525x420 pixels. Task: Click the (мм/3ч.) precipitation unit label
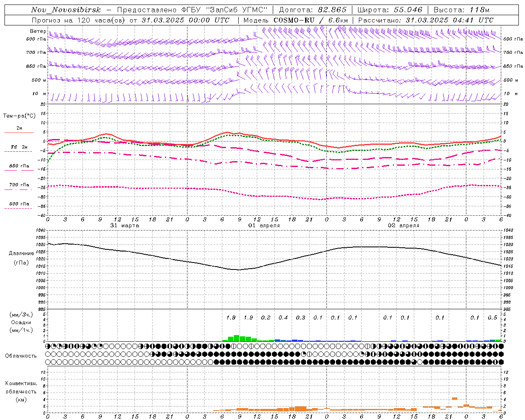(x=21, y=315)
